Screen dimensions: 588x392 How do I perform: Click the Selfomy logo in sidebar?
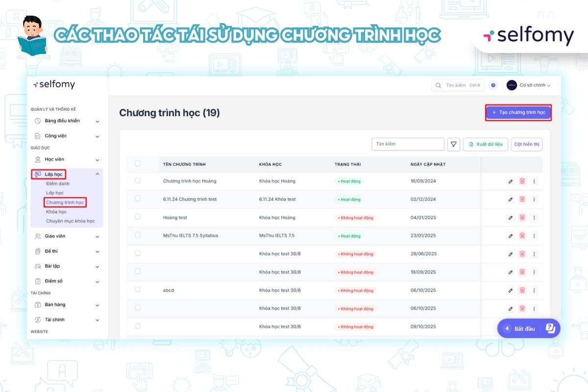[x=54, y=85]
